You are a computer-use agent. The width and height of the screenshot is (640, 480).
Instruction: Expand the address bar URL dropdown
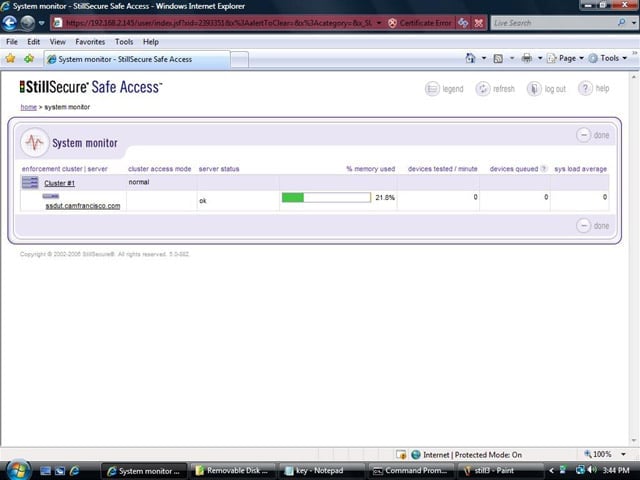tap(379, 23)
